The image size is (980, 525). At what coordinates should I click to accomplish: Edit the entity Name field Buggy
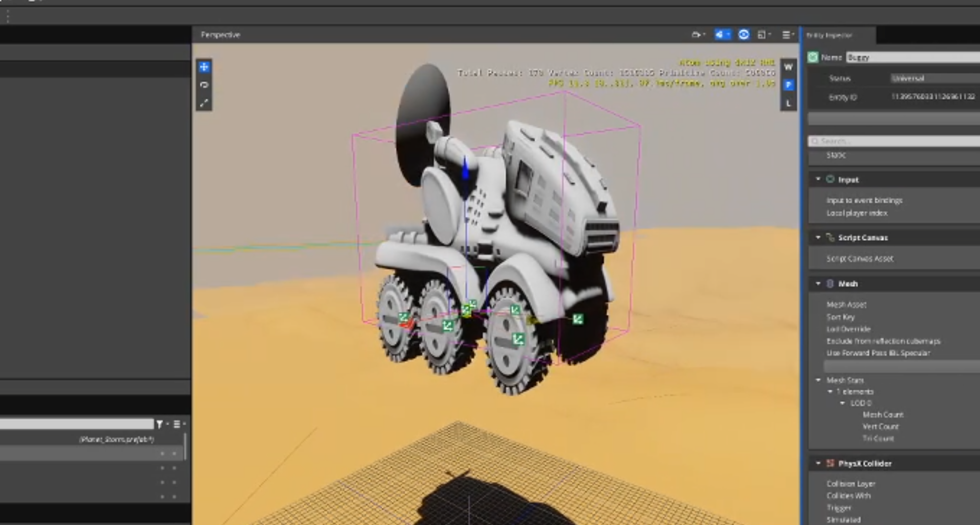coord(913,58)
